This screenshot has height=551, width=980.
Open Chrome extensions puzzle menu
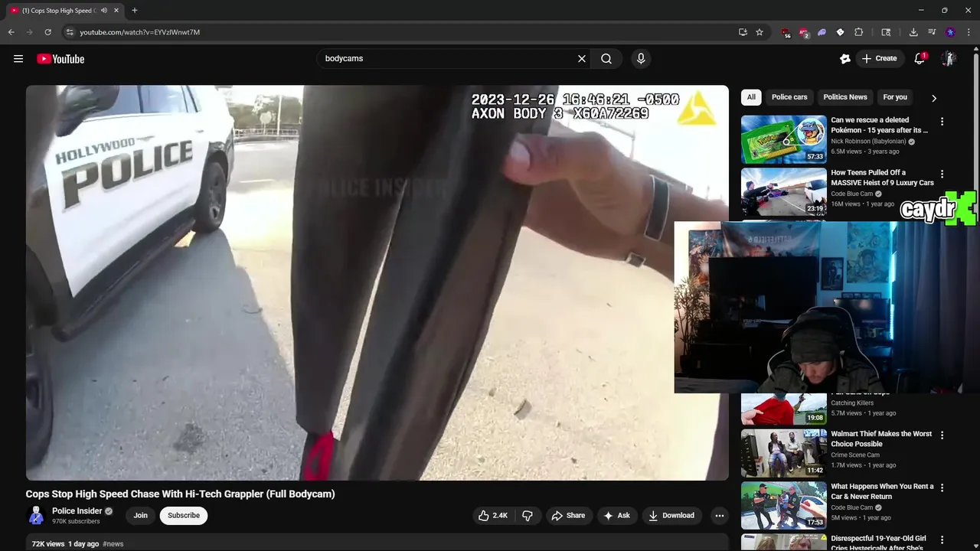pyautogui.click(x=858, y=32)
